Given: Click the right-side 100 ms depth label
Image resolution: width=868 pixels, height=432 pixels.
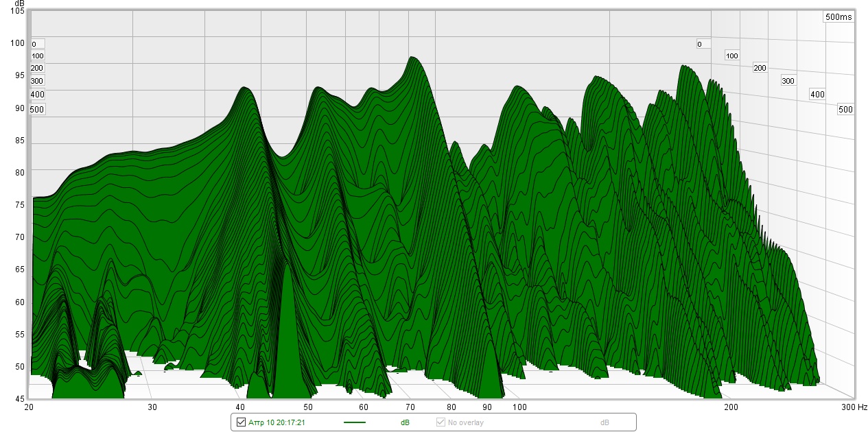Looking at the screenshot, I should [732, 56].
